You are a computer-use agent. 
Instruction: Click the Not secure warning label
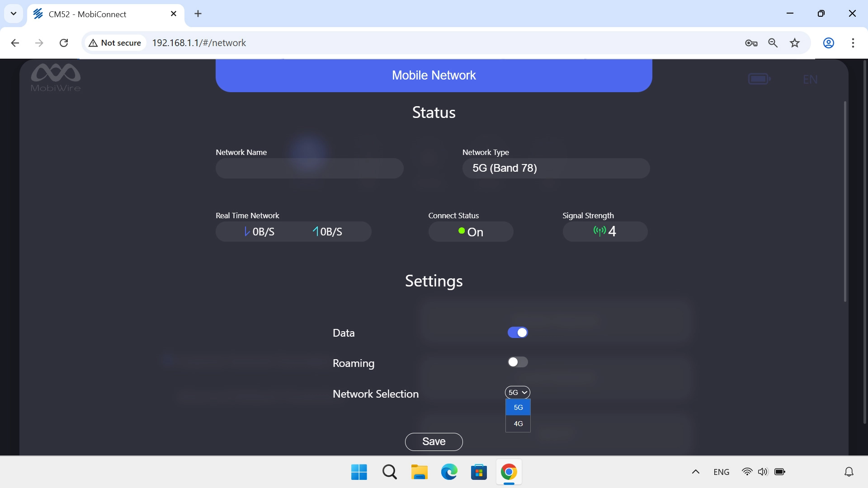115,42
